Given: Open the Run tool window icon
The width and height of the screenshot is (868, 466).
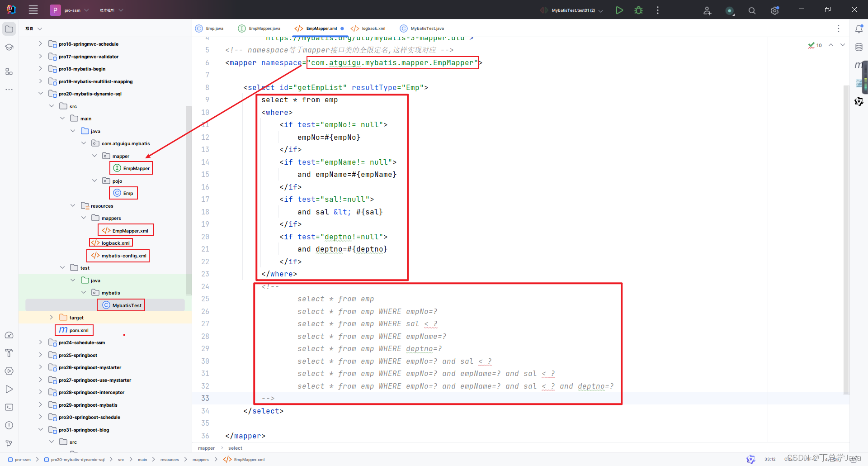Looking at the screenshot, I should pyautogui.click(x=9, y=389).
